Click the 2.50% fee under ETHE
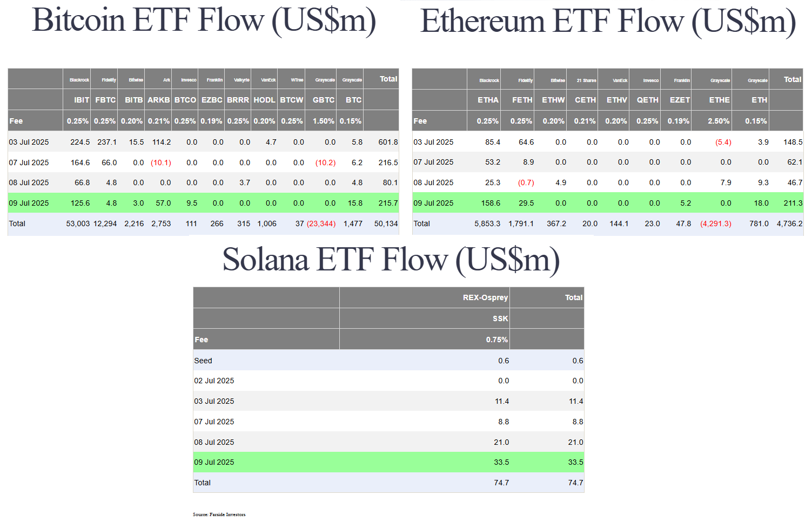Image resolution: width=812 pixels, height=522 pixels. [x=719, y=121]
